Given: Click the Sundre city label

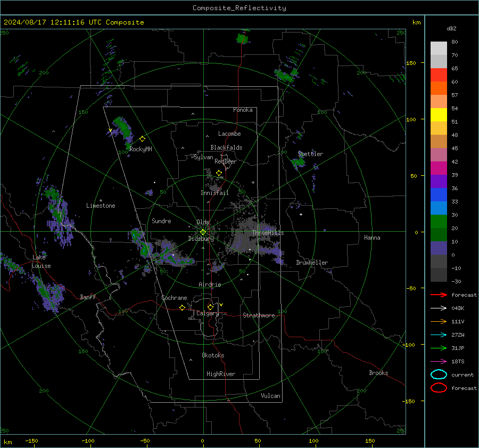Looking at the screenshot, I should click(x=161, y=221).
